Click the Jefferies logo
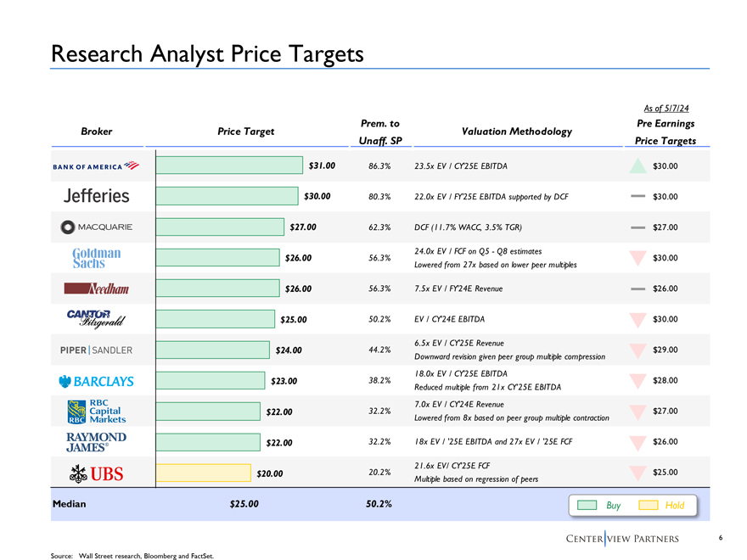 point(97,196)
